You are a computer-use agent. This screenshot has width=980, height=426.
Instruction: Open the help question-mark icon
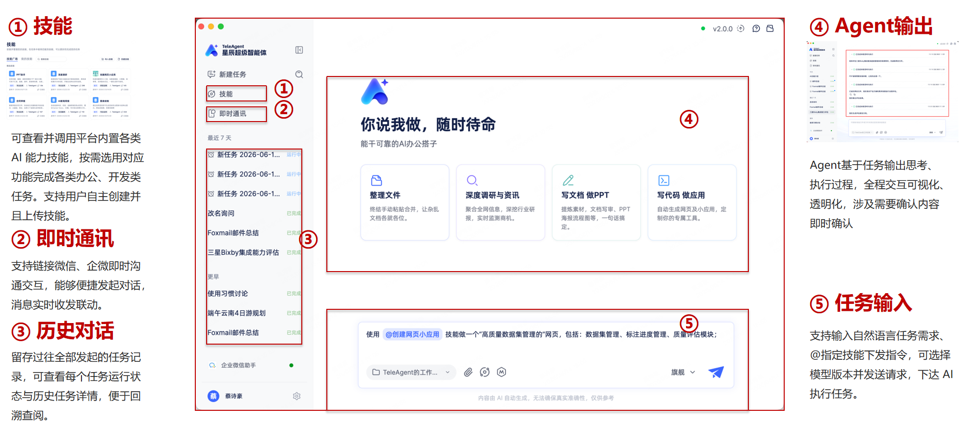[756, 28]
